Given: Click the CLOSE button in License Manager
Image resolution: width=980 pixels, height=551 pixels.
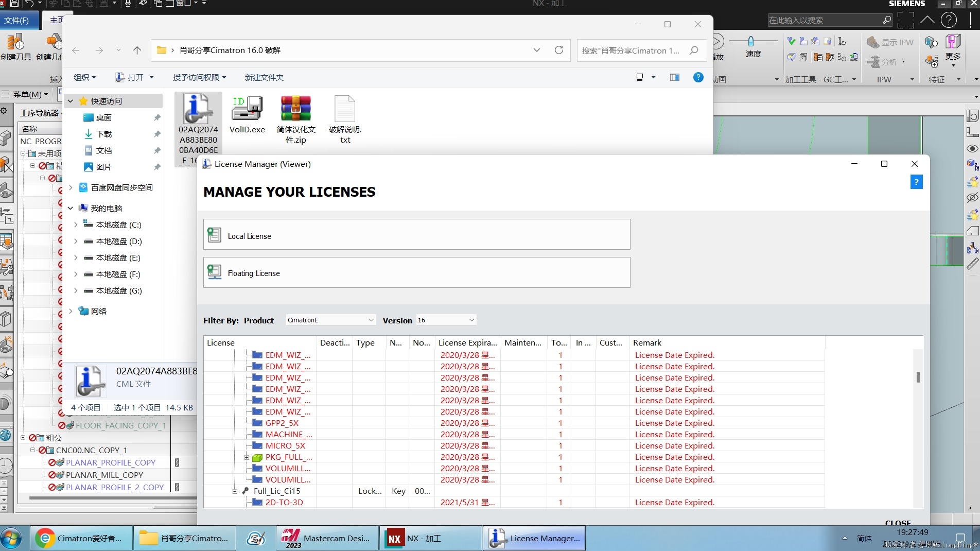Looking at the screenshot, I should [x=898, y=522].
